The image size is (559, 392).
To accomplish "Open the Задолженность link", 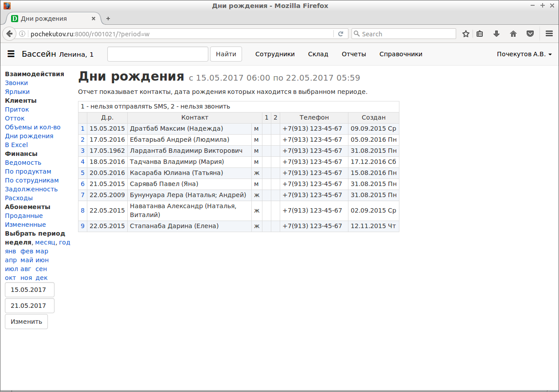I will [31, 189].
